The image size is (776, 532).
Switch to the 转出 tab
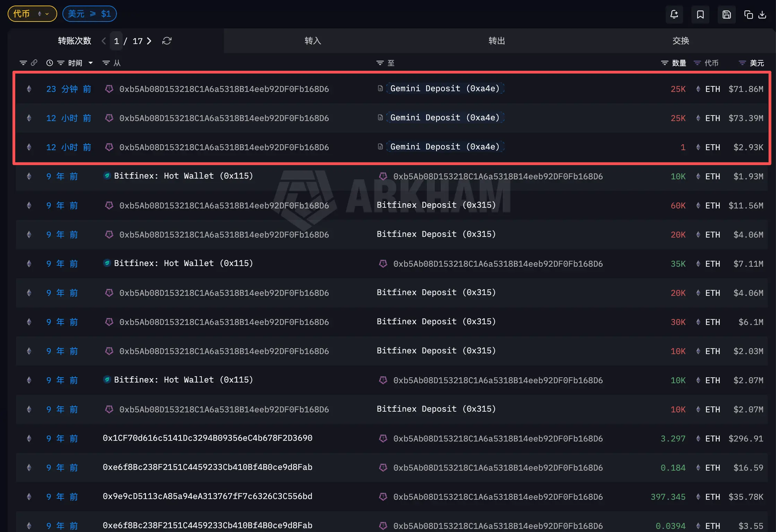coord(497,41)
